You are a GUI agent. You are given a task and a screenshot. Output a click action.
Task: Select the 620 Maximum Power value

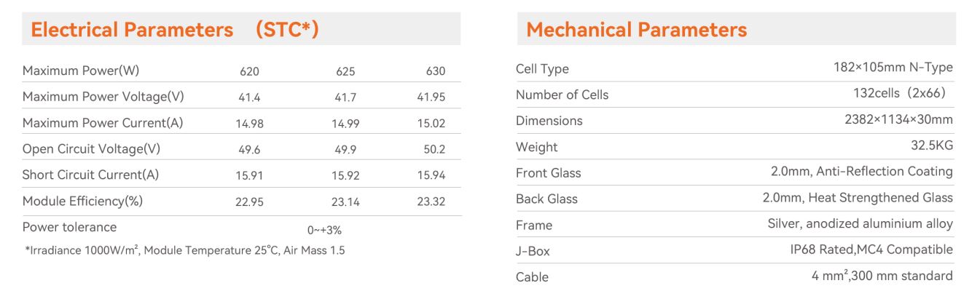click(x=249, y=71)
